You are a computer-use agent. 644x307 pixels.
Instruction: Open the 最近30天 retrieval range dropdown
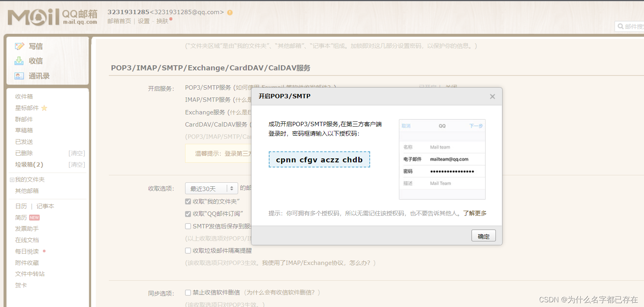(x=211, y=189)
